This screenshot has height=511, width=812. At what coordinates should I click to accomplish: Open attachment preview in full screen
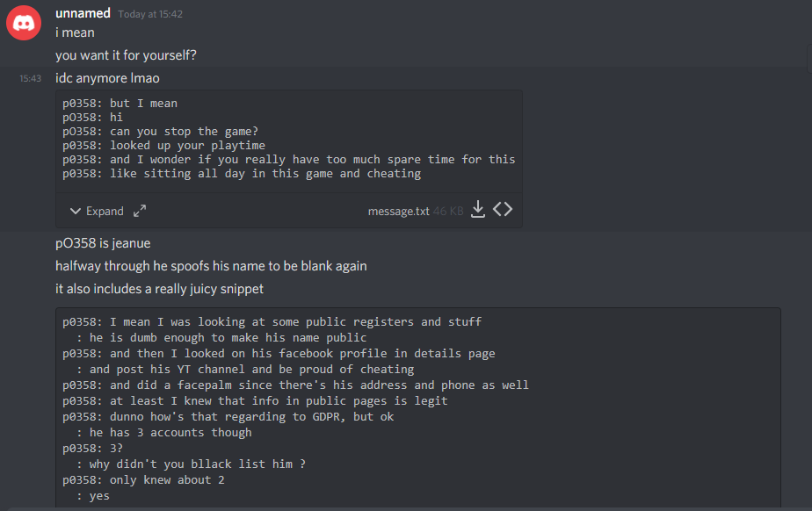click(140, 211)
